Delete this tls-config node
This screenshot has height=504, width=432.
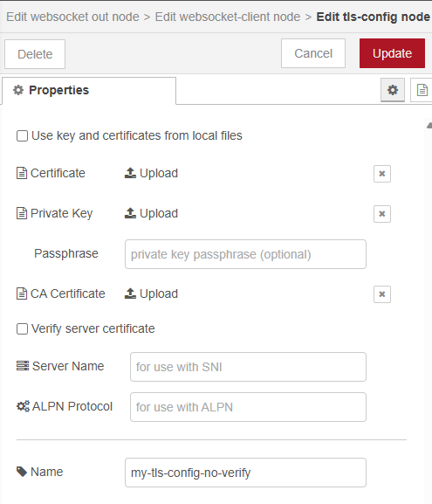click(35, 54)
